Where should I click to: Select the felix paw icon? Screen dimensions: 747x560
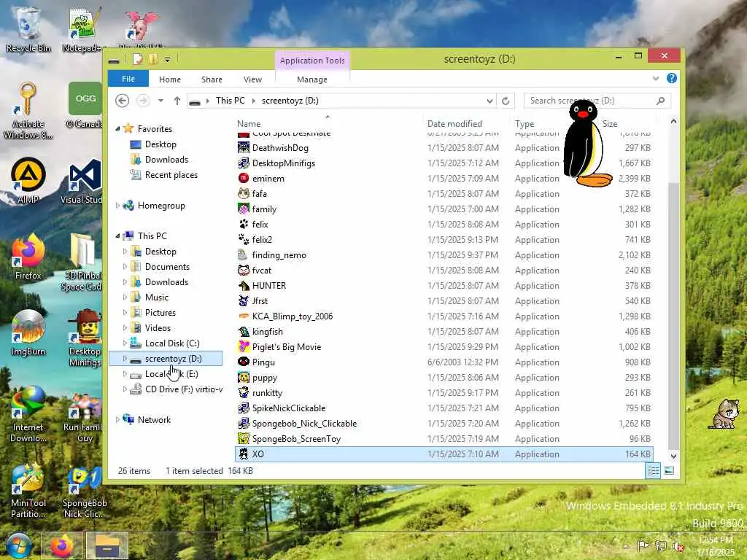click(x=244, y=224)
